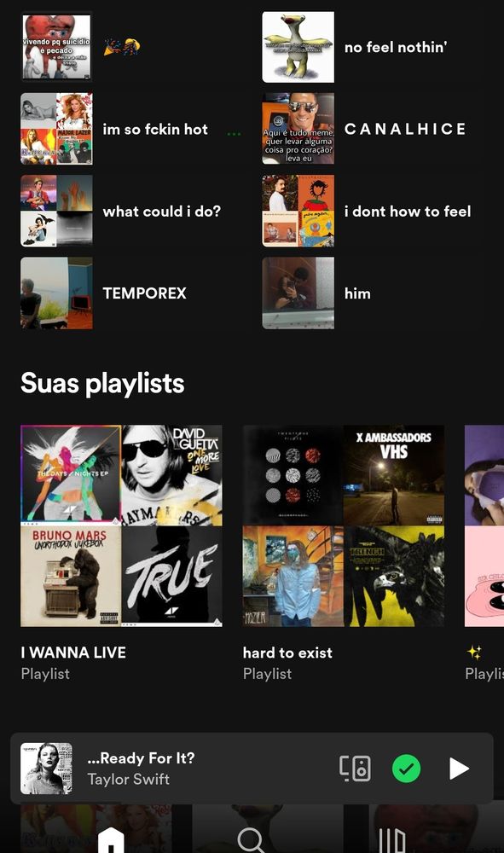Go to the Home tab icon
This screenshot has width=504, height=853.
111,841
